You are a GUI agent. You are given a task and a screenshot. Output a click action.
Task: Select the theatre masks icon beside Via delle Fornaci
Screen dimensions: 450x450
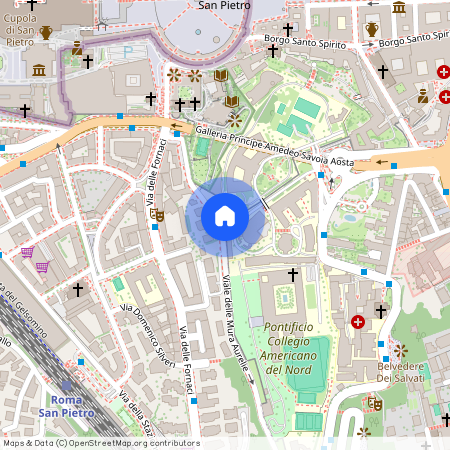click(157, 215)
